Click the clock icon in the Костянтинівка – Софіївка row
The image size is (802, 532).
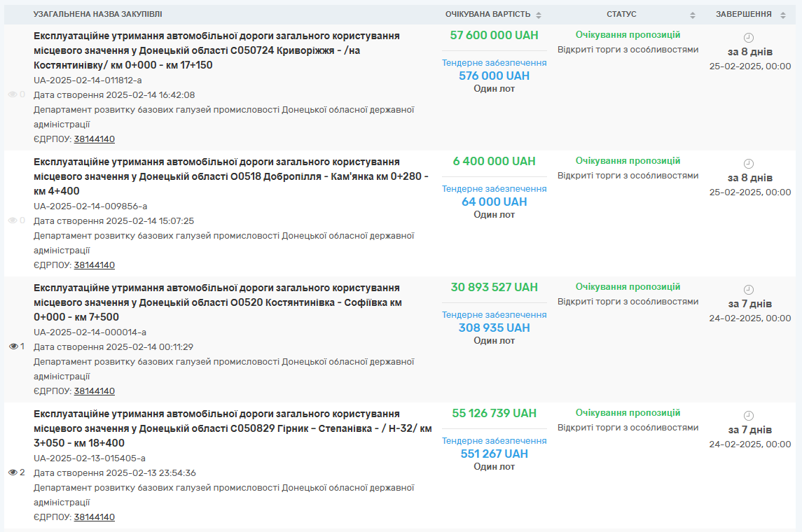(748, 290)
